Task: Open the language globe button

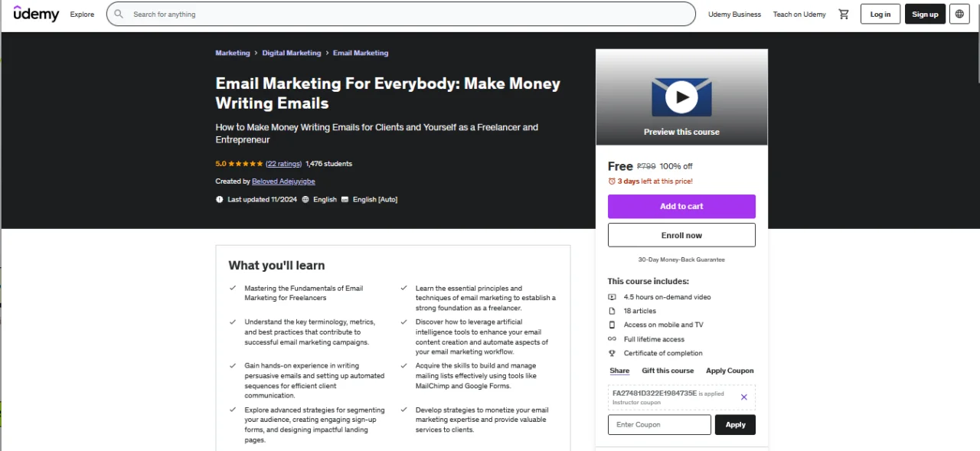Action: (x=959, y=14)
